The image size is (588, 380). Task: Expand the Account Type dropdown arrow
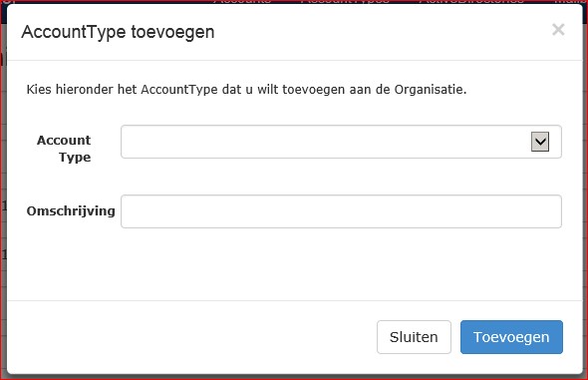[x=540, y=142]
